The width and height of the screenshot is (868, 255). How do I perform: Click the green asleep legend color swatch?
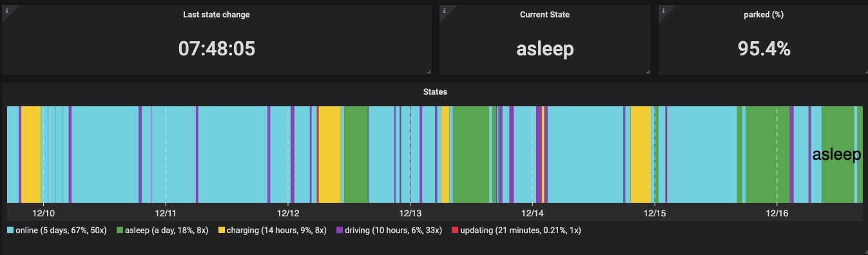(120, 230)
